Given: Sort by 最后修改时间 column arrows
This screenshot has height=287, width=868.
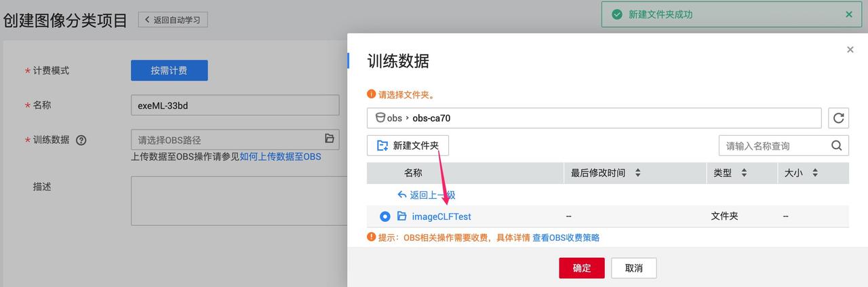Looking at the screenshot, I should pos(638,173).
